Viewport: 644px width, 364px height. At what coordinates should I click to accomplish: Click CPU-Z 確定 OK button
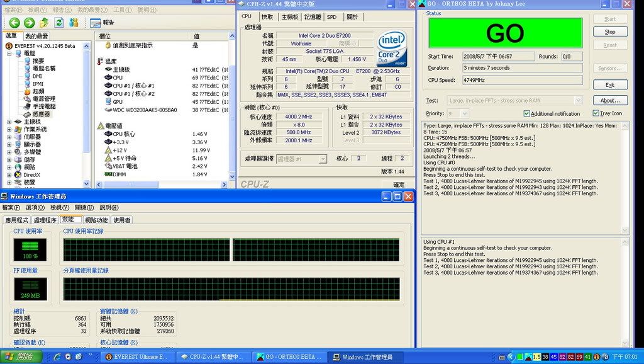(x=398, y=185)
